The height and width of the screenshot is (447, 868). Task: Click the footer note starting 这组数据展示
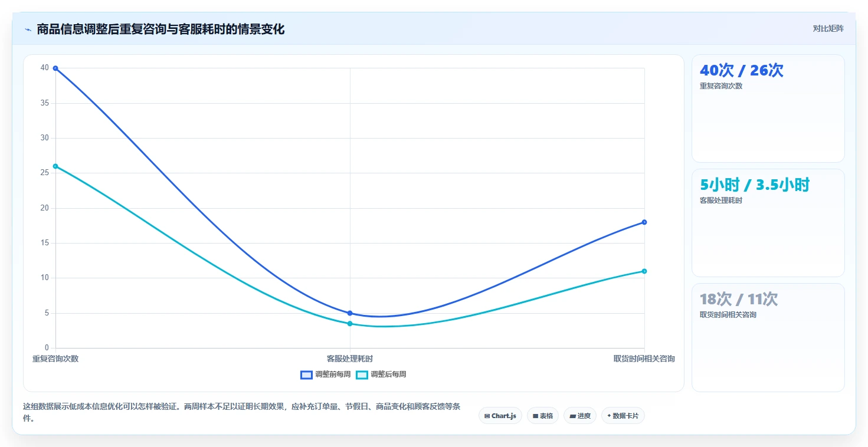point(241,412)
